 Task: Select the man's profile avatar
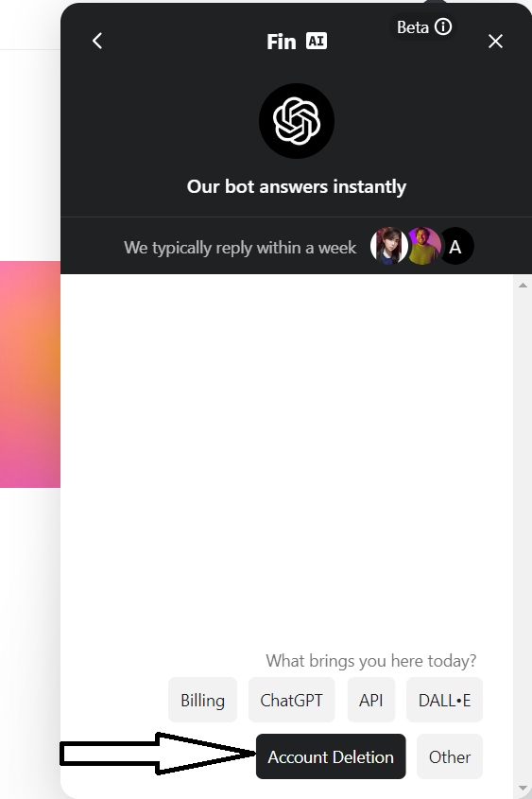coord(423,246)
